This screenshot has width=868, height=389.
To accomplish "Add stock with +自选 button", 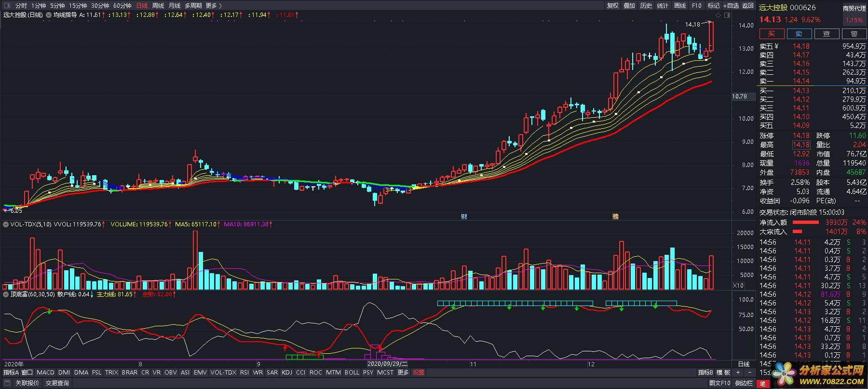I will click(731, 6).
